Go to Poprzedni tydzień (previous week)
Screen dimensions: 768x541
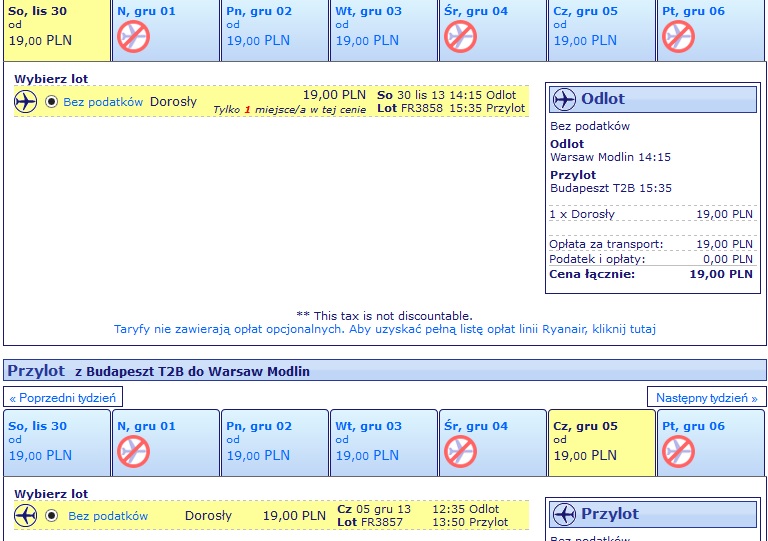[63, 398]
